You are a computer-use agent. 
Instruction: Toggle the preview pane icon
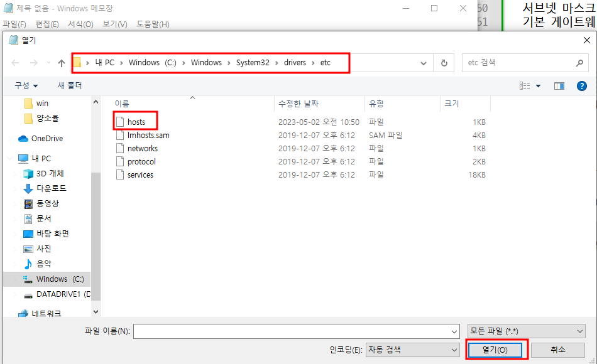[559, 86]
